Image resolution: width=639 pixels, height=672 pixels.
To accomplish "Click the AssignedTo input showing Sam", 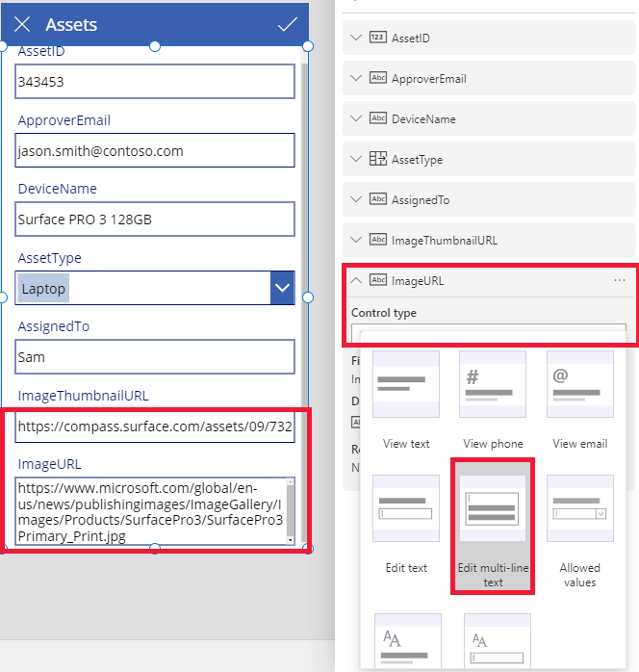I will point(155,356).
